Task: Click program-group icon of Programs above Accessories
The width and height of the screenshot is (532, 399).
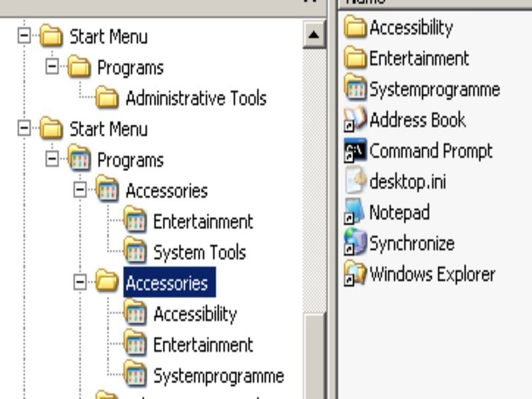Action: click(x=79, y=159)
